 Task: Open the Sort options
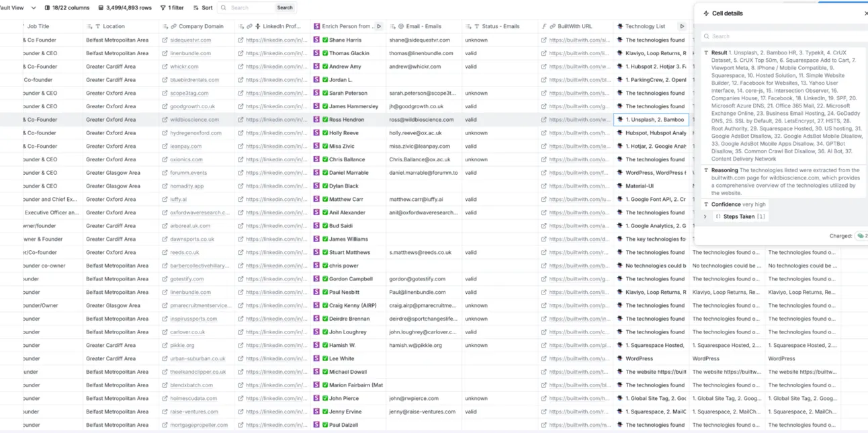point(203,7)
